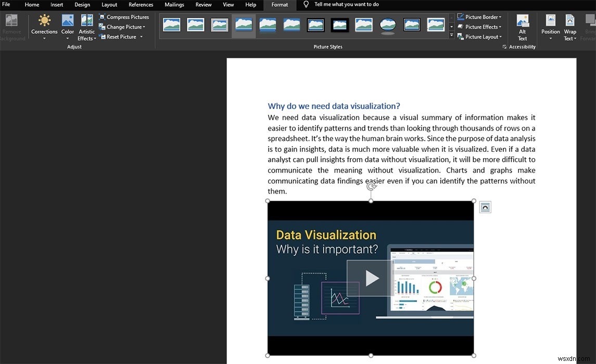The width and height of the screenshot is (596, 364).
Task: Apply the first picture style thumbnail
Action: point(171,24)
